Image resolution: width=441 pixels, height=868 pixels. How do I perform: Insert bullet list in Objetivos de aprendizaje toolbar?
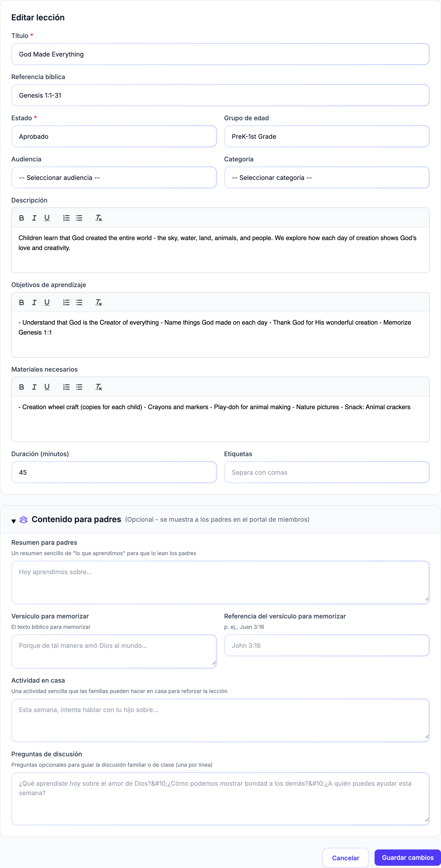click(79, 303)
